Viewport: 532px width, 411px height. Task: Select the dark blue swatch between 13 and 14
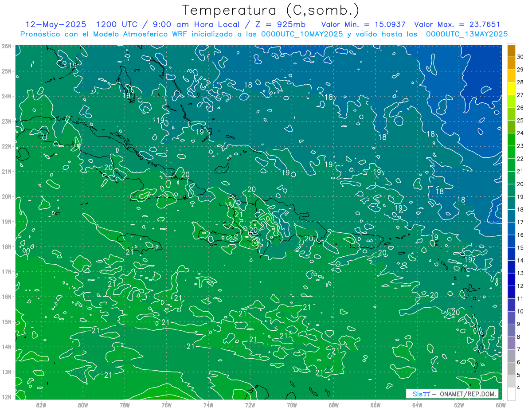(511, 267)
